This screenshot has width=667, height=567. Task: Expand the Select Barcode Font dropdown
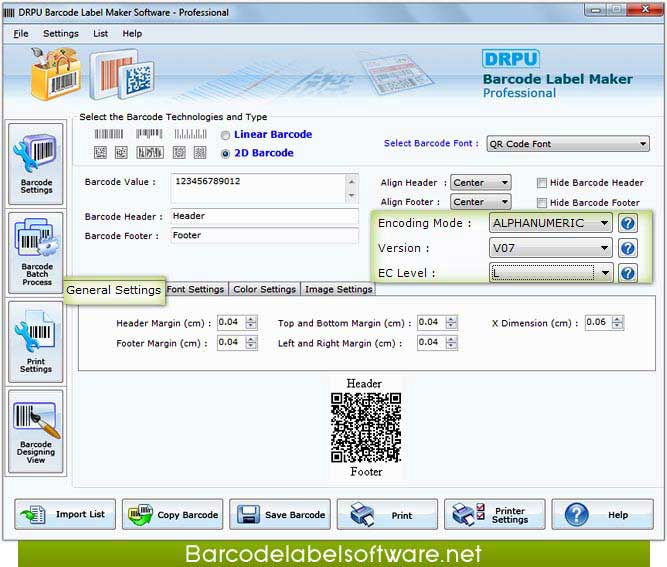[642, 144]
